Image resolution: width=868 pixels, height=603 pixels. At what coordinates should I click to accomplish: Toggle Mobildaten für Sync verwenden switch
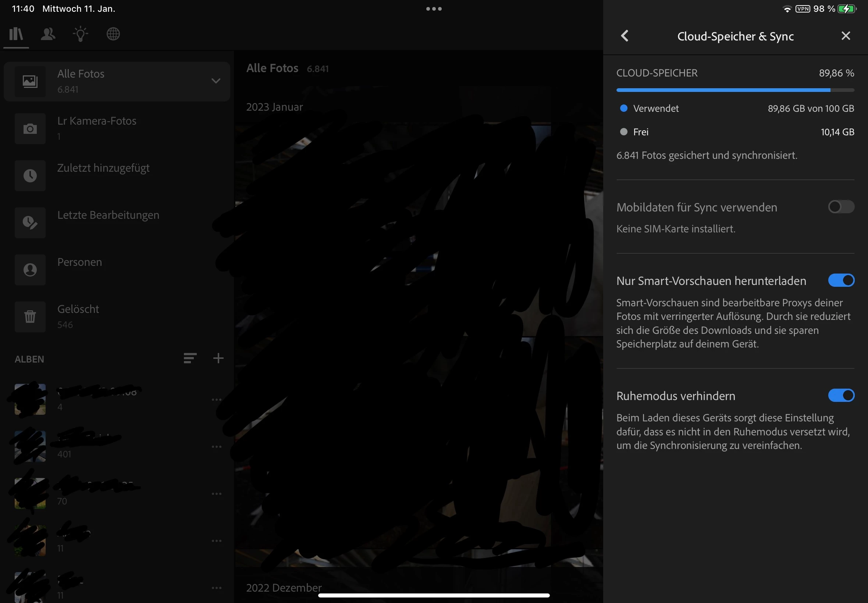pos(841,207)
